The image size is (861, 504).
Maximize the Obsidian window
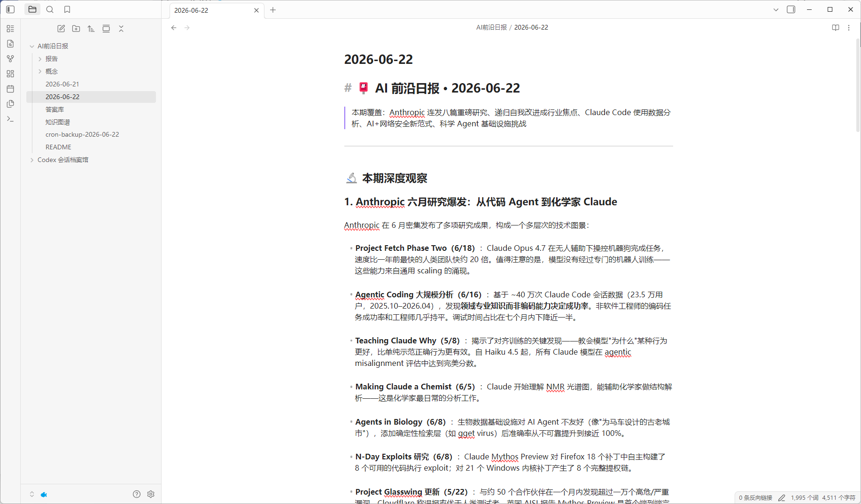[830, 9]
